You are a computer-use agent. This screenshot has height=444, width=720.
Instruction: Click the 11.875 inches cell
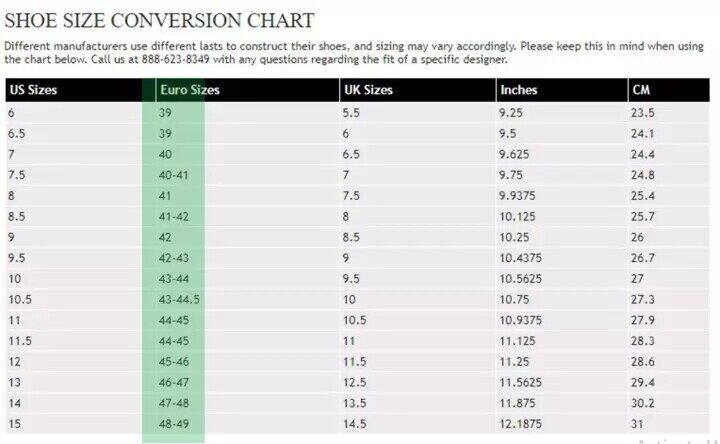click(516, 402)
